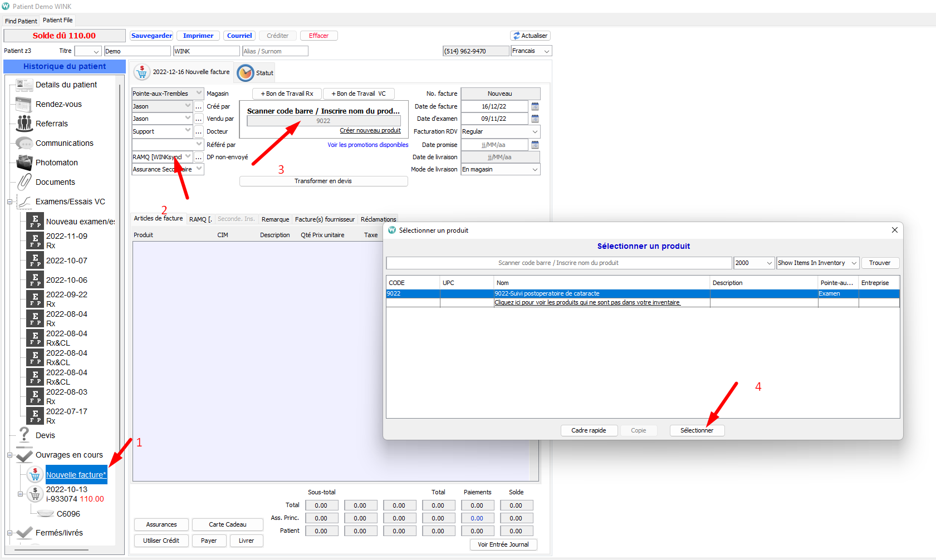The width and height of the screenshot is (936, 560).
Task: Click the Sélectionner button
Action: coord(697,430)
